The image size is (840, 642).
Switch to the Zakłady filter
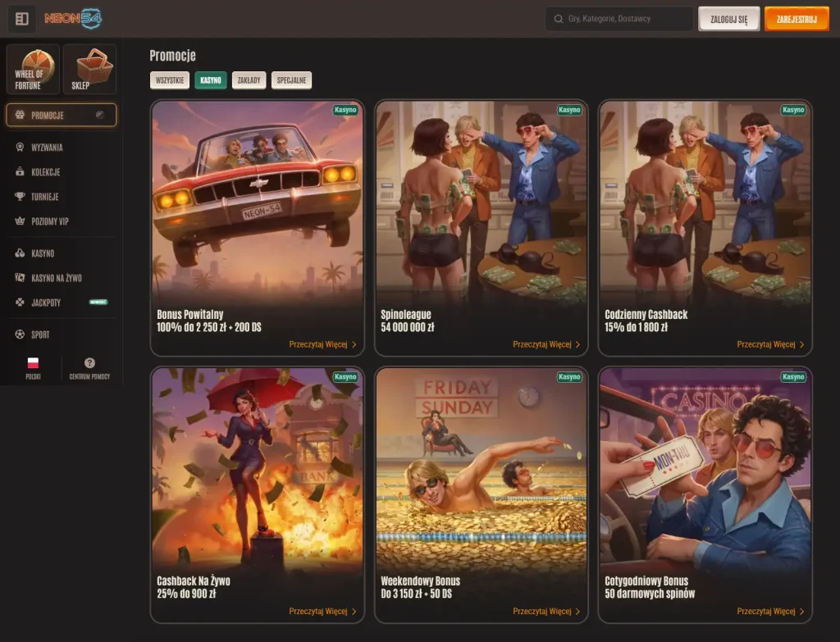(249, 80)
